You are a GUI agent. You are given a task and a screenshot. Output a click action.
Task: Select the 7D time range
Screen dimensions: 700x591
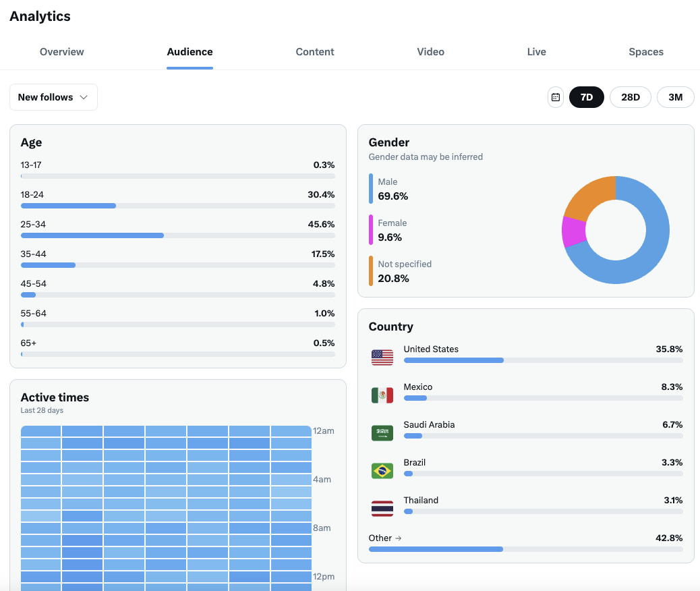click(x=587, y=97)
